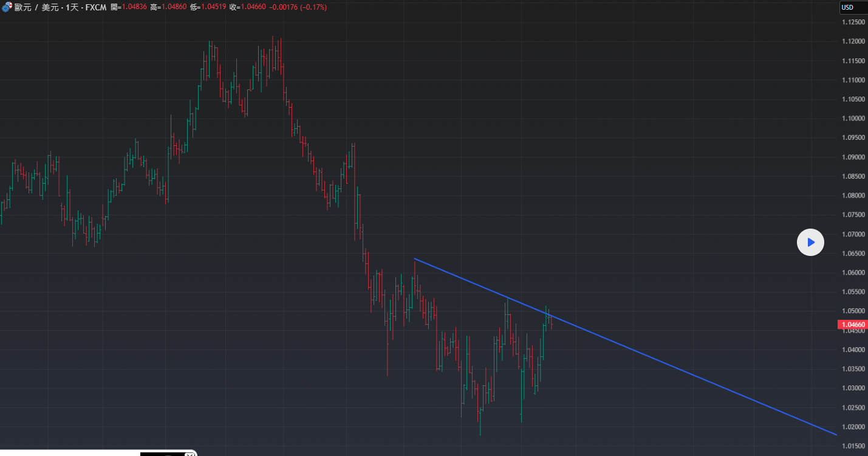Click the red 1.04660 current price tag

point(852,325)
